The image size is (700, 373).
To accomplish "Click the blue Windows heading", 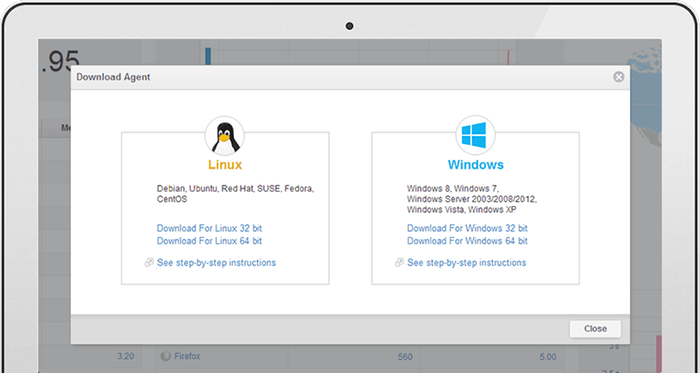I will (x=475, y=165).
